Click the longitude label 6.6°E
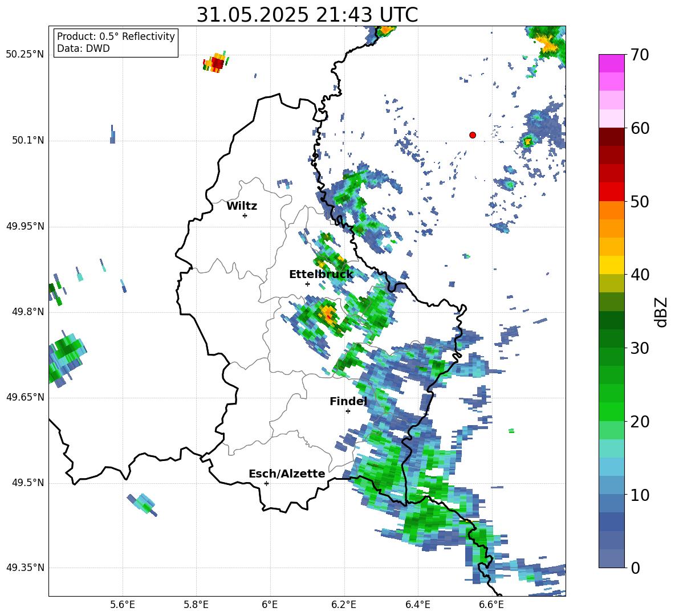Screen dimensions: 675x616 491,605
